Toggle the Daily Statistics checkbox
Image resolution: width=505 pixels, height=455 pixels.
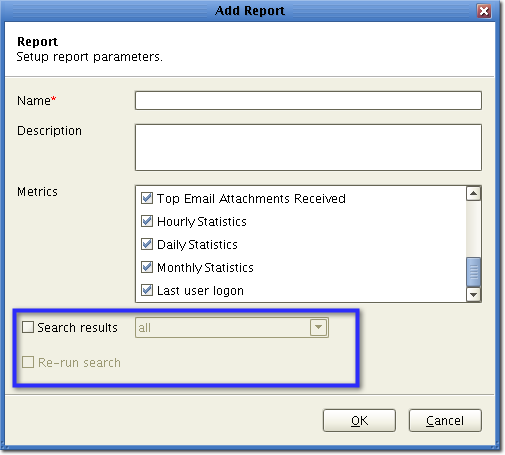point(147,244)
